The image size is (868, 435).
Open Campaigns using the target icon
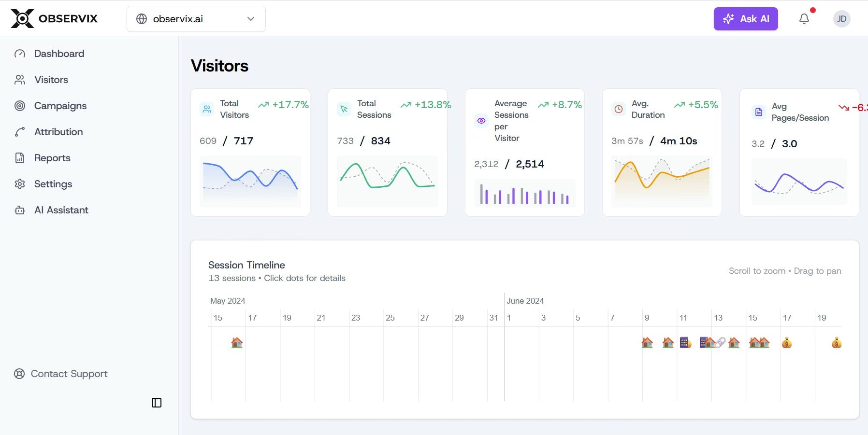[20, 106]
